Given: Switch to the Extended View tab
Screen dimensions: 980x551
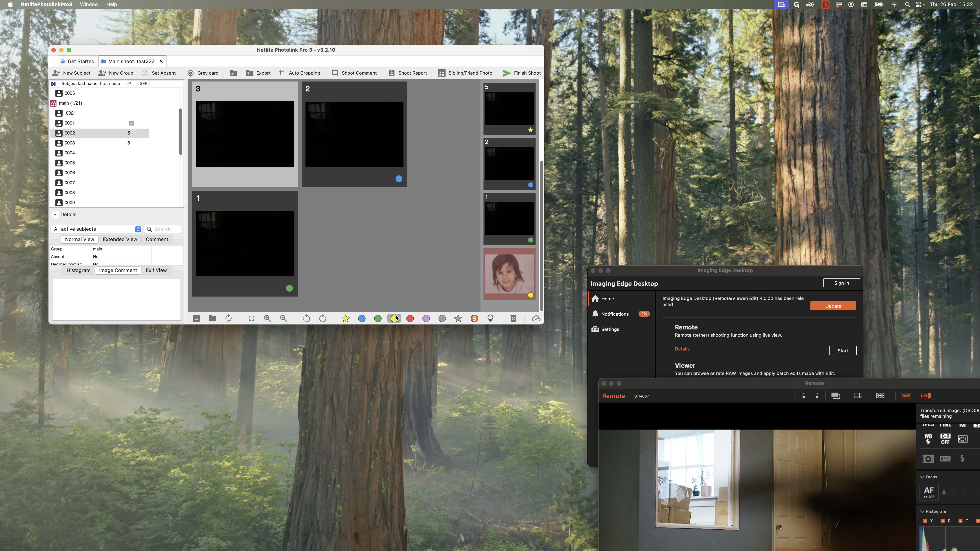Looking at the screenshot, I should [120, 240].
